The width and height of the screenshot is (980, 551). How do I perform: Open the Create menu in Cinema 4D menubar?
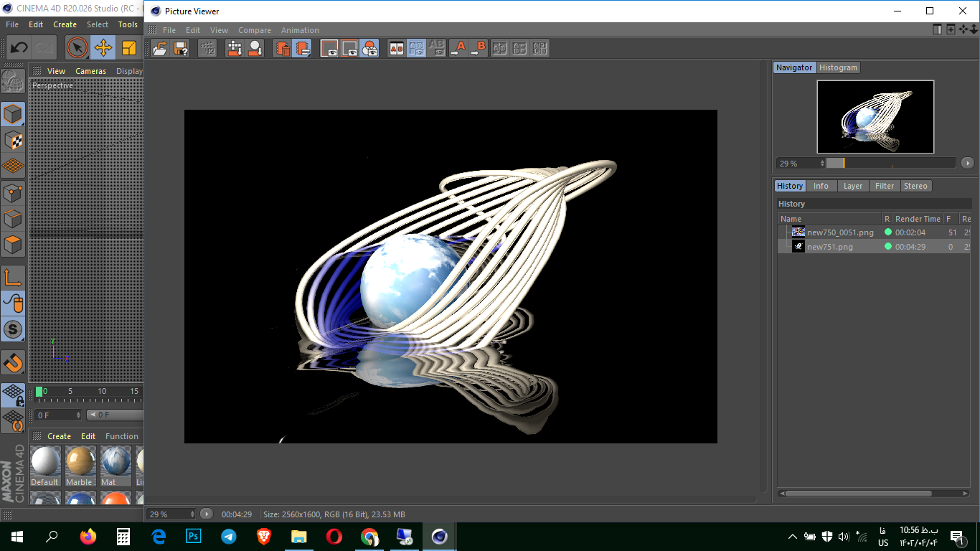[x=65, y=24]
